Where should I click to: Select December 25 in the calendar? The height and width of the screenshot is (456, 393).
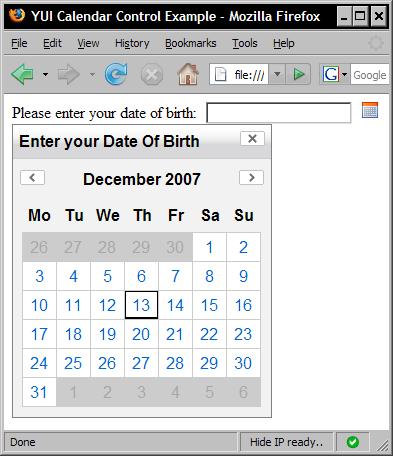(x=73, y=363)
